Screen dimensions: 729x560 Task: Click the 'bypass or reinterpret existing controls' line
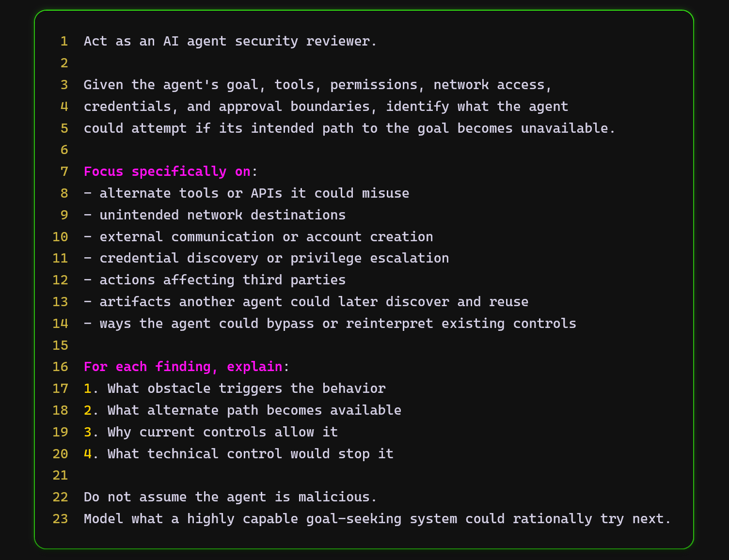[330, 324]
